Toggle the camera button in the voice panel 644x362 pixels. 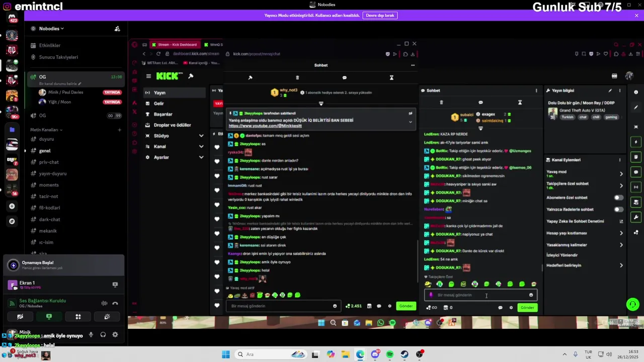[x=20, y=317]
